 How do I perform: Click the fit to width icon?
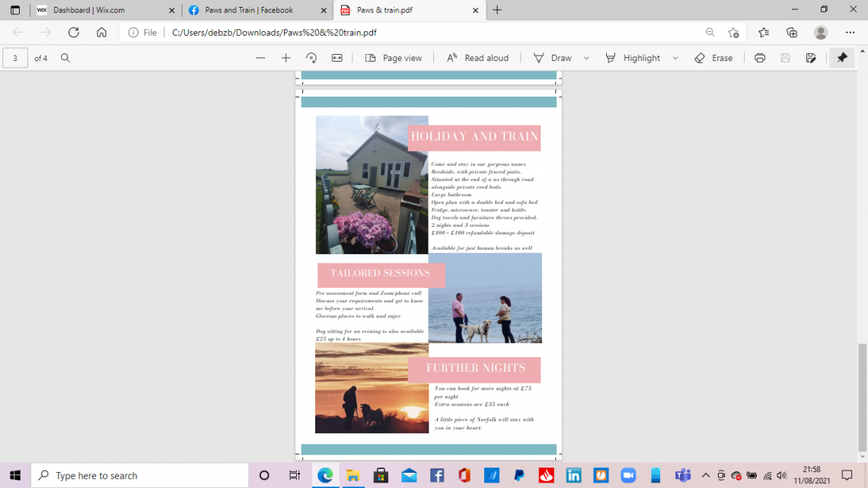click(337, 58)
